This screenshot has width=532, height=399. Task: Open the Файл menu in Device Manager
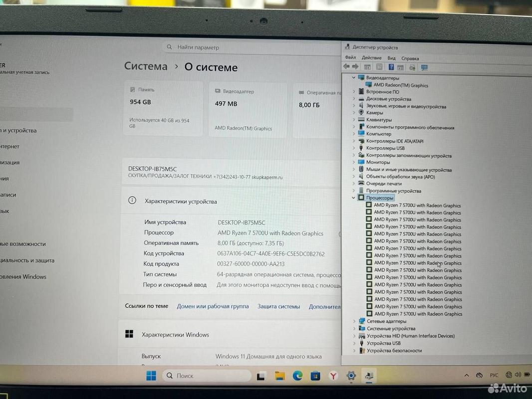pyautogui.click(x=350, y=57)
